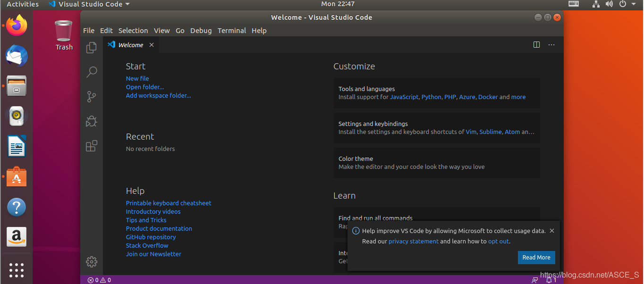Open Introductory videos link
The image size is (644, 284).
pyautogui.click(x=153, y=211)
